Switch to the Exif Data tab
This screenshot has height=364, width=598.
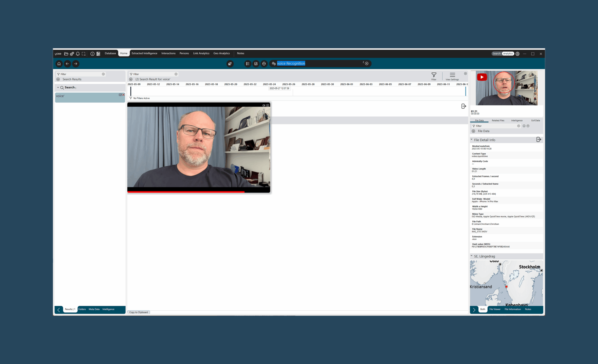[535, 120]
